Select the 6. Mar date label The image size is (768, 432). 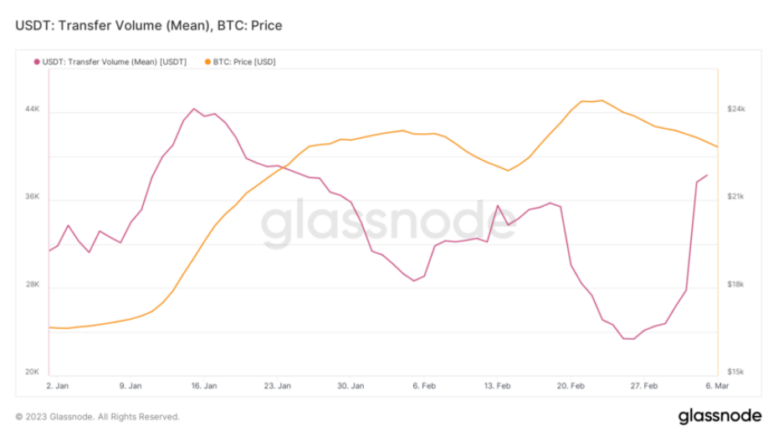coord(718,384)
